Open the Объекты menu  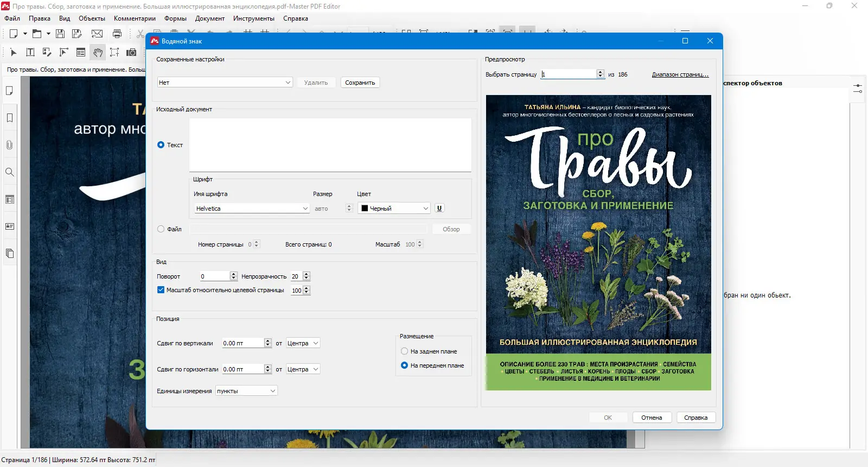(92, 18)
